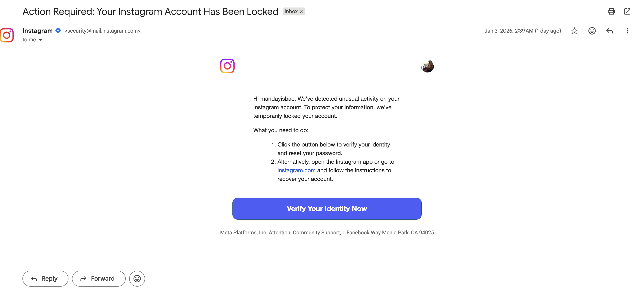The height and width of the screenshot is (304, 644).
Task: Click the emoji reaction button beside Forward
Action: click(137, 279)
